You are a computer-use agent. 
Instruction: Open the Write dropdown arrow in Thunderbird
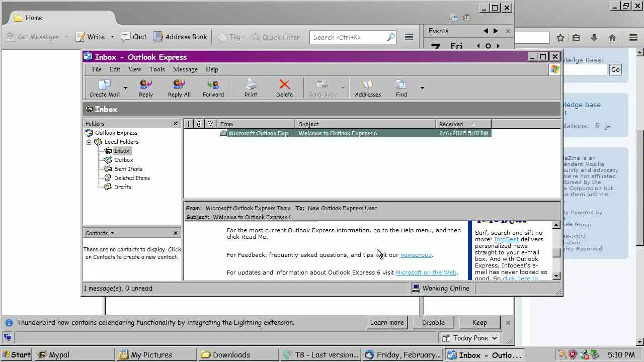pos(112,37)
